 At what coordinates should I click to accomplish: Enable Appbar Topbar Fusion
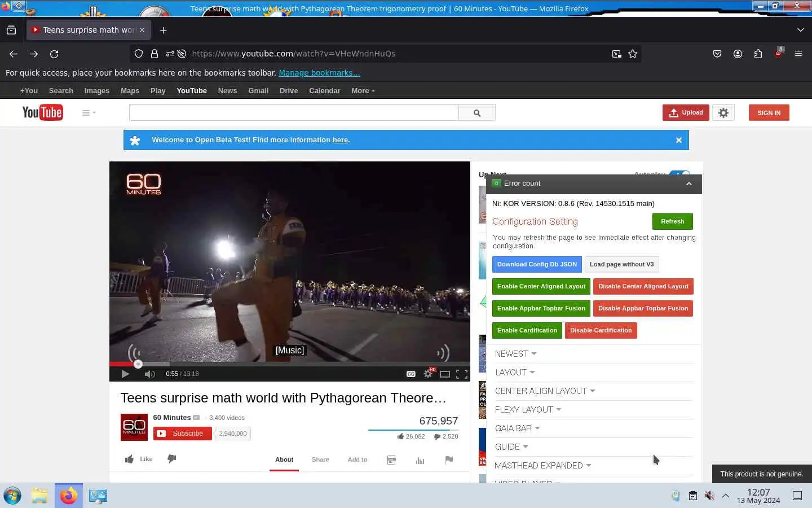click(x=541, y=309)
